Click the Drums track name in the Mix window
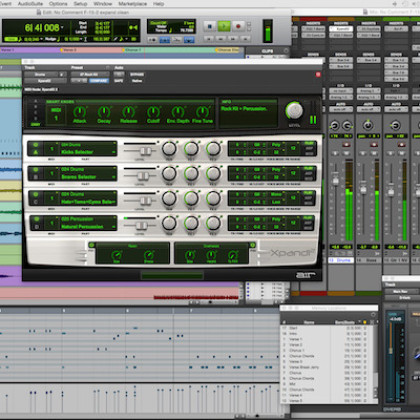This screenshot has width=420, height=420. point(343,260)
